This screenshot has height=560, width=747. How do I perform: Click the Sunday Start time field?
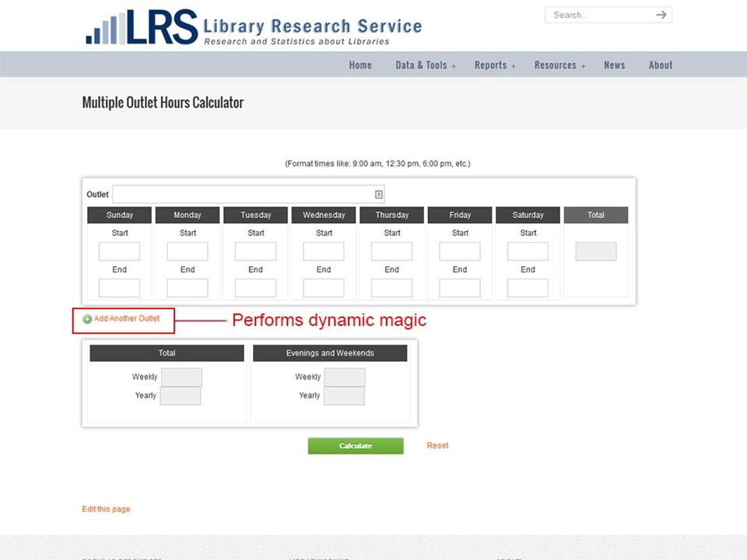(x=119, y=251)
